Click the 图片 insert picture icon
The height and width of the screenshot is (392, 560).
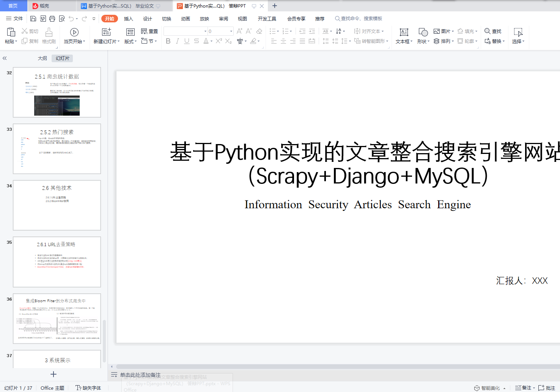coord(437,31)
